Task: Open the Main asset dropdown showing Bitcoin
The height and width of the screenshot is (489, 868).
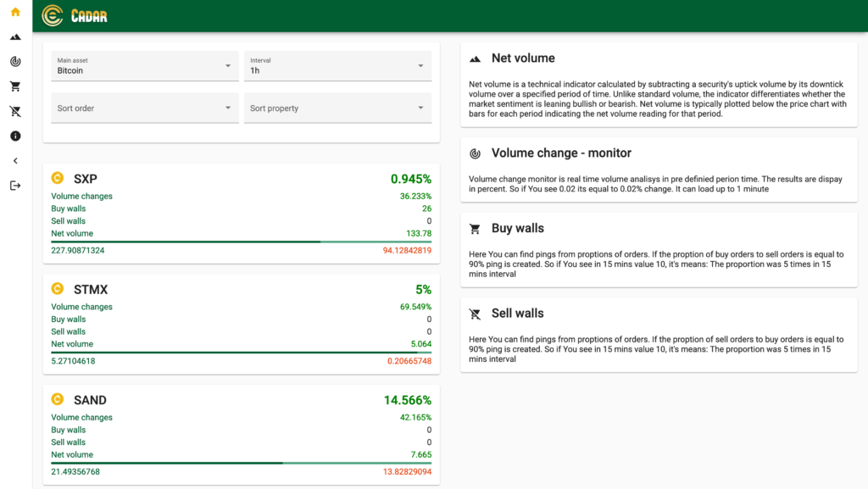Action: (144, 65)
